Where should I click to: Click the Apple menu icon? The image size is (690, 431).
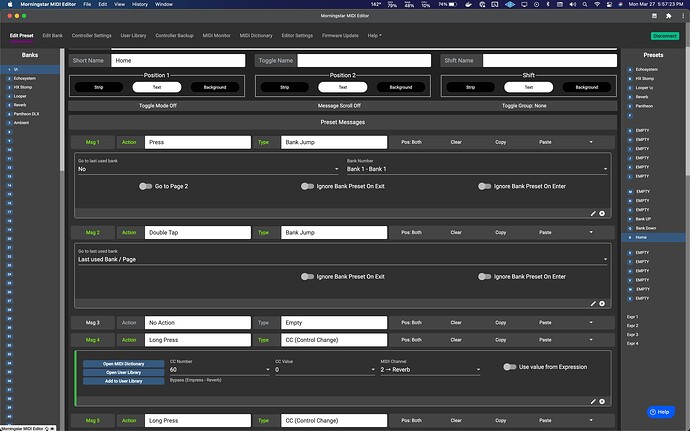pos(10,4)
